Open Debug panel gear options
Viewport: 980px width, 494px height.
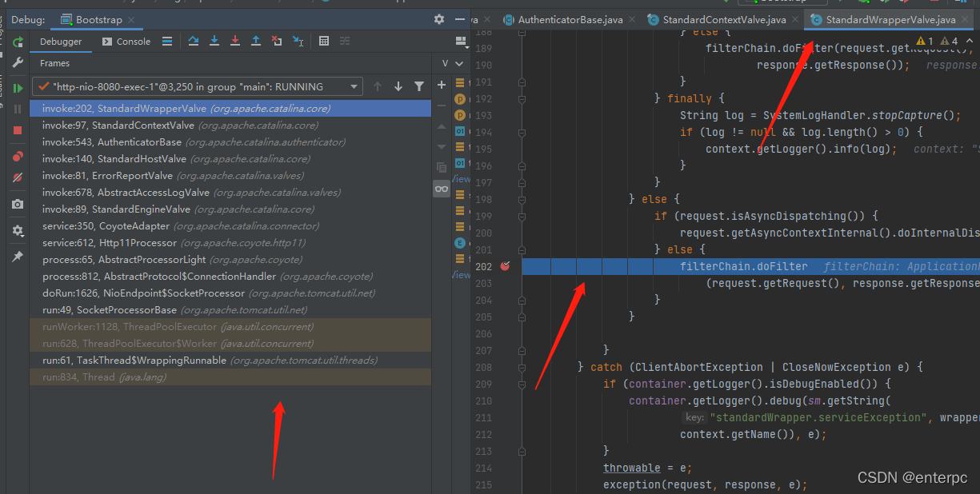[438, 19]
